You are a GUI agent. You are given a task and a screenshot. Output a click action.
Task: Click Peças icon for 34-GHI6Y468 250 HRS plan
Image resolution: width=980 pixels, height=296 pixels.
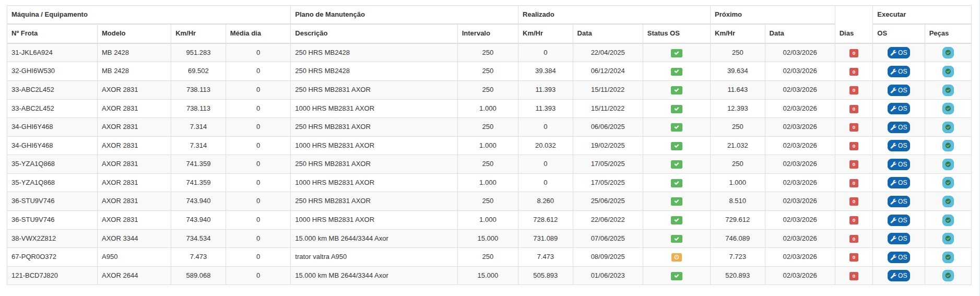948,127
